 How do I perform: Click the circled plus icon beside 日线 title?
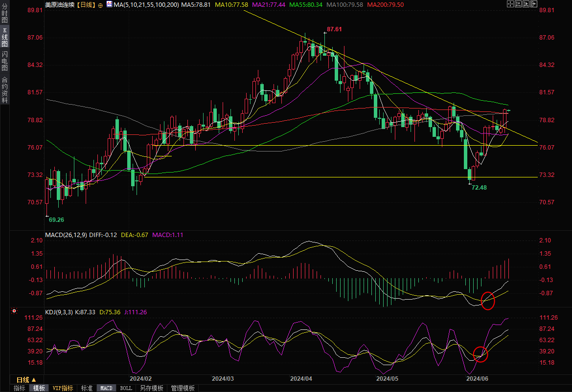click(x=101, y=4)
